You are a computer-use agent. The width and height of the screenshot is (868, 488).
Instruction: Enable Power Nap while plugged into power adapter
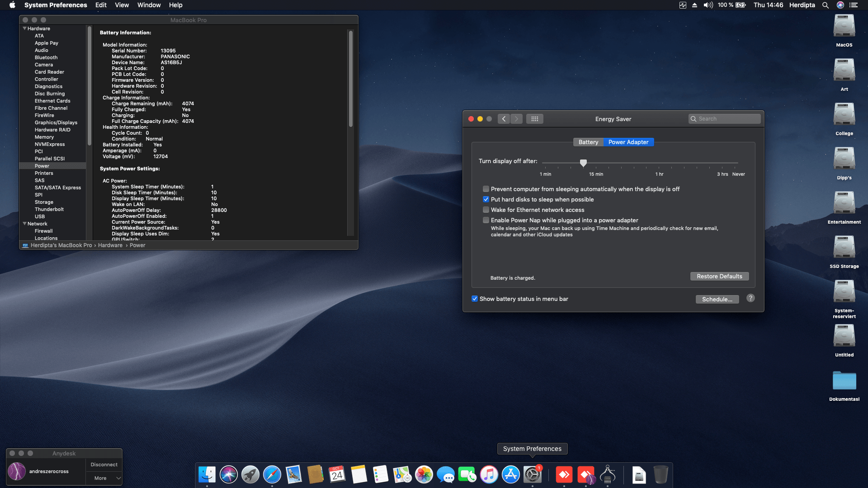[486, 220]
